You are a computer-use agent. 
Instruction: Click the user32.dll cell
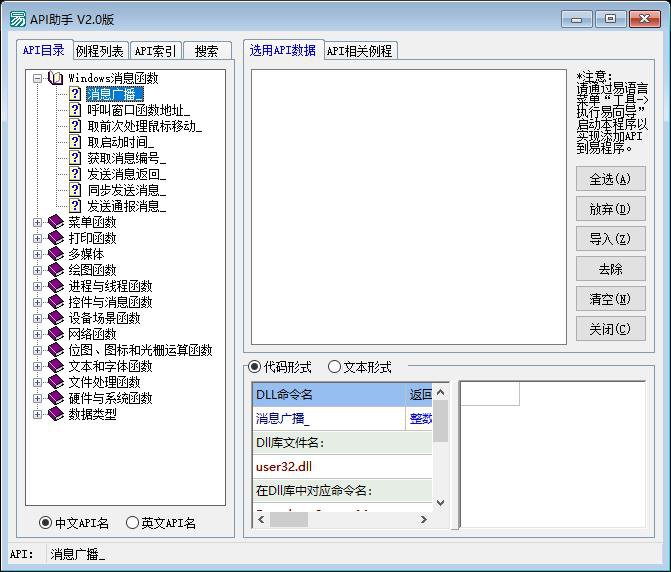point(342,467)
